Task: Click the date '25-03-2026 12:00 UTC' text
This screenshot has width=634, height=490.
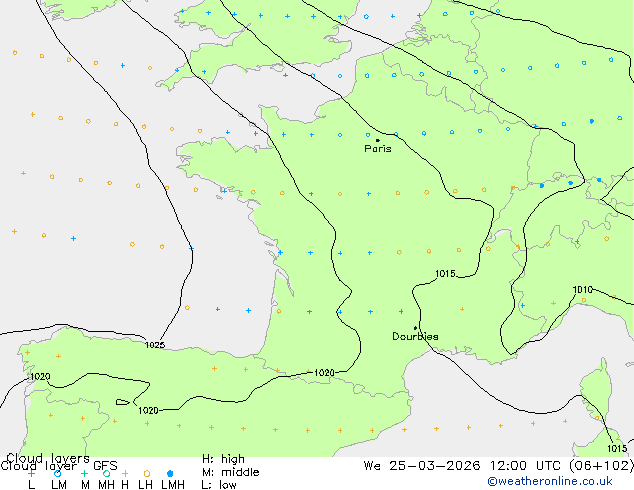Action: 477,466
